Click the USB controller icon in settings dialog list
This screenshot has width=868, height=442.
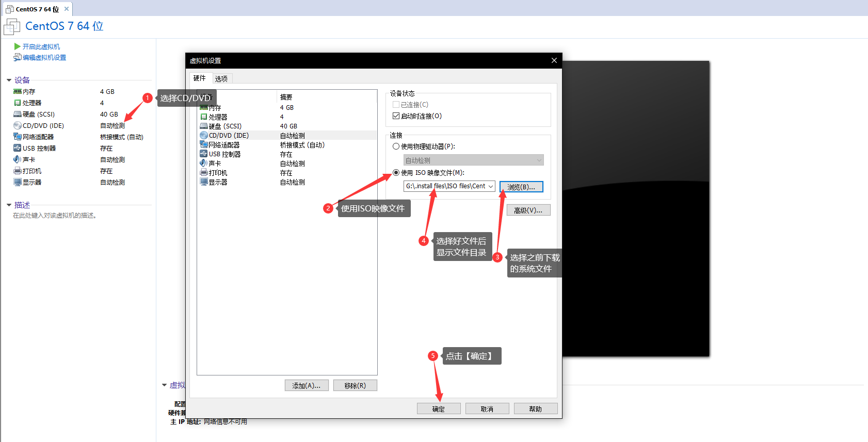coord(204,154)
